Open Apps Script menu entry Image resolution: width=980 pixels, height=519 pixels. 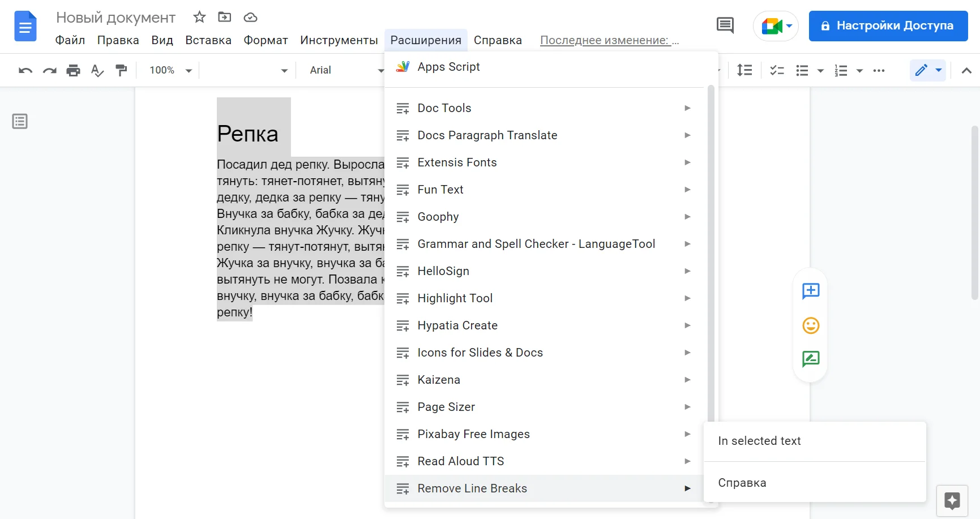[448, 67]
